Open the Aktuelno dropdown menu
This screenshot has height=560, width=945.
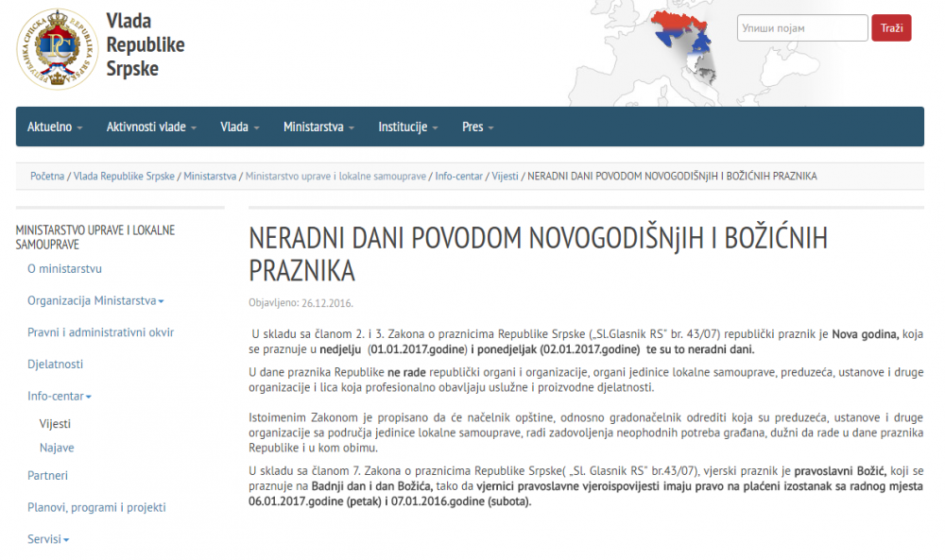click(x=54, y=127)
